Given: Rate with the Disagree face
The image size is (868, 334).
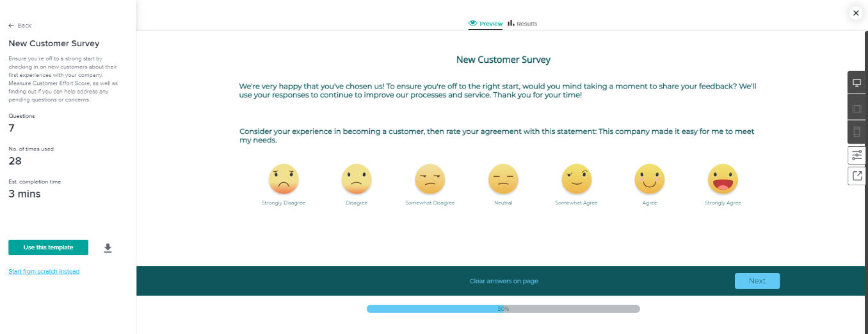Looking at the screenshot, I should (357, 180).
